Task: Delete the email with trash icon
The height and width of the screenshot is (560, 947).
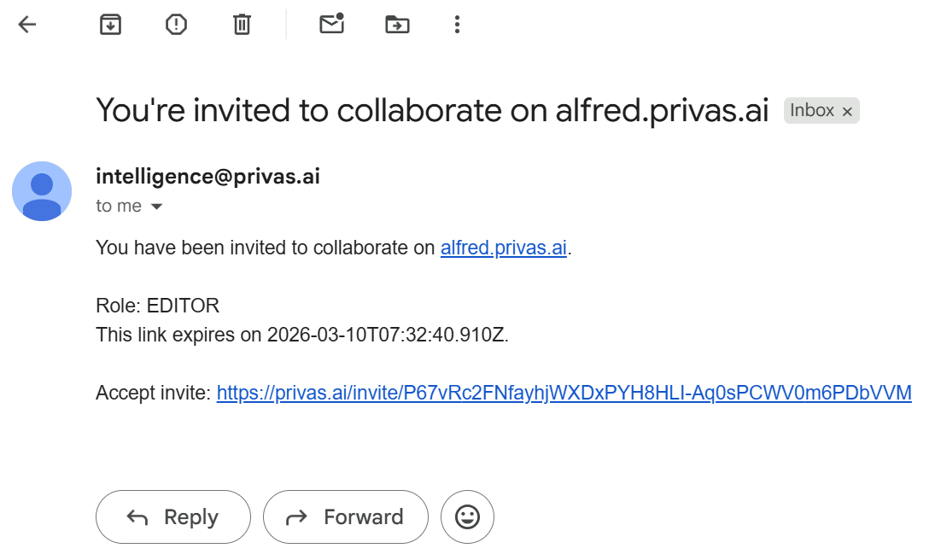Action: (x=243, y=25)
